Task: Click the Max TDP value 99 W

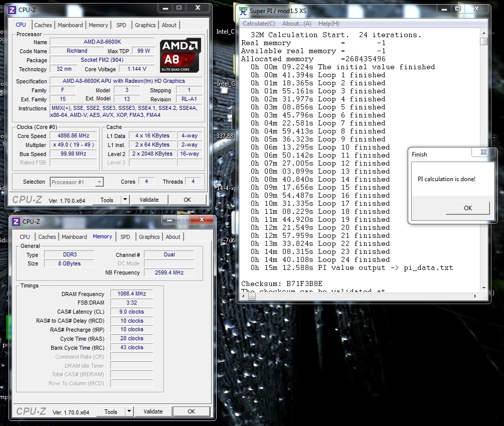Action: coord(143,51)
